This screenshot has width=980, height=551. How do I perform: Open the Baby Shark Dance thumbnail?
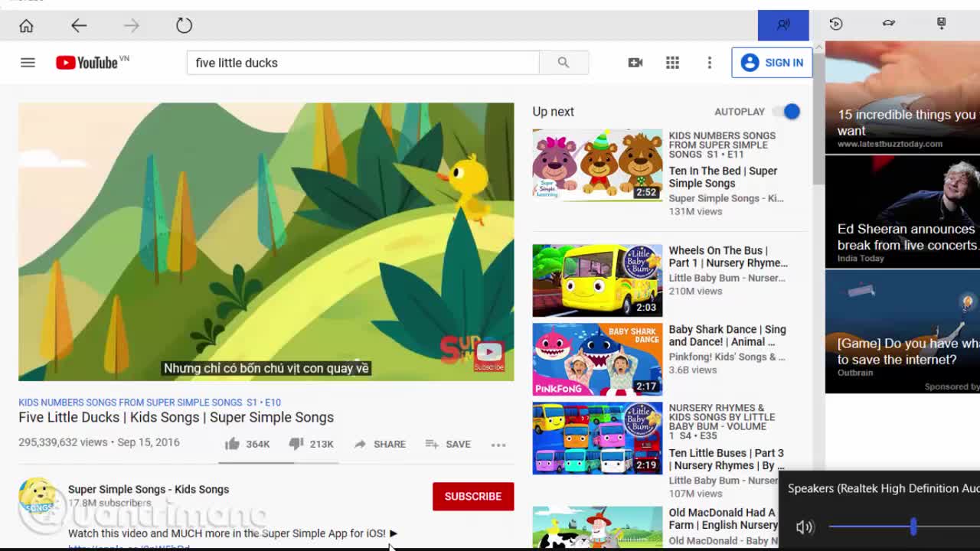(x=597, y=359)
